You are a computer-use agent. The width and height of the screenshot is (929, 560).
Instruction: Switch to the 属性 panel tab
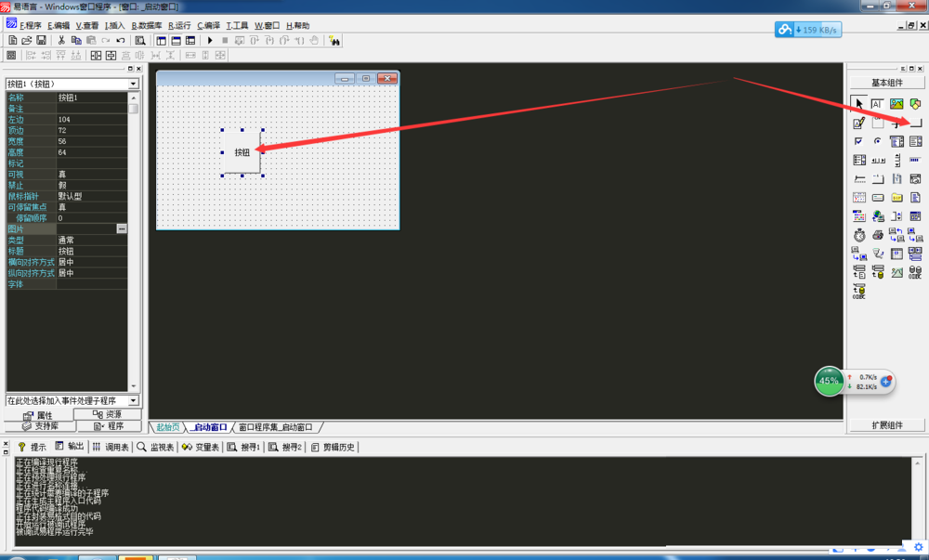(x=38, y=415)
